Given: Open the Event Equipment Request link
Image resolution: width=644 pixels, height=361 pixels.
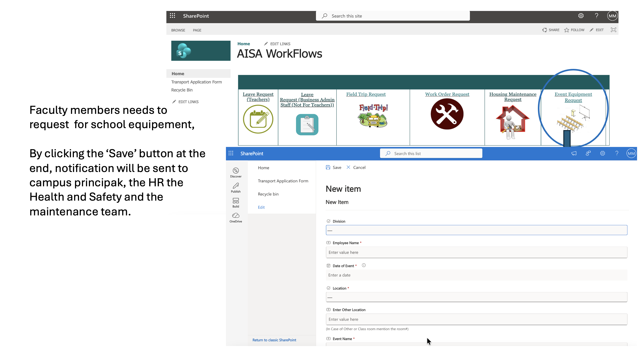Looking at the screenshot, I should pyautogui.click(x=573, y=97).
